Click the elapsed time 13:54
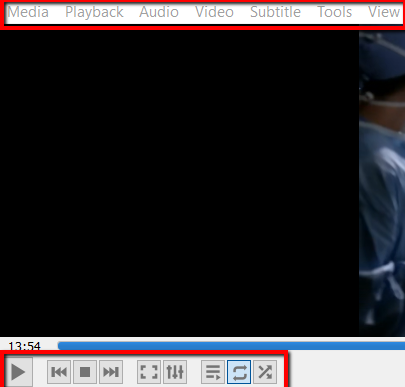The height and width of the screenshot is (387, 405). [24, 346]
